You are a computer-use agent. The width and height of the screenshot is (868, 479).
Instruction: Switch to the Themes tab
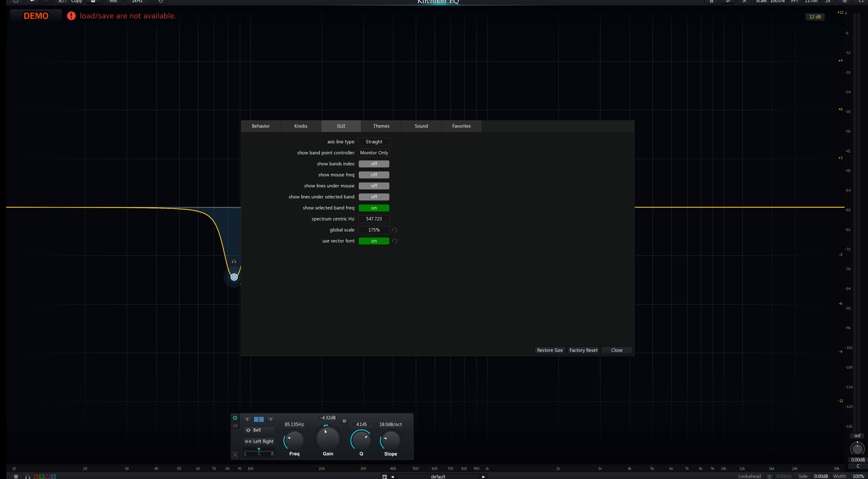pos(381,126)
